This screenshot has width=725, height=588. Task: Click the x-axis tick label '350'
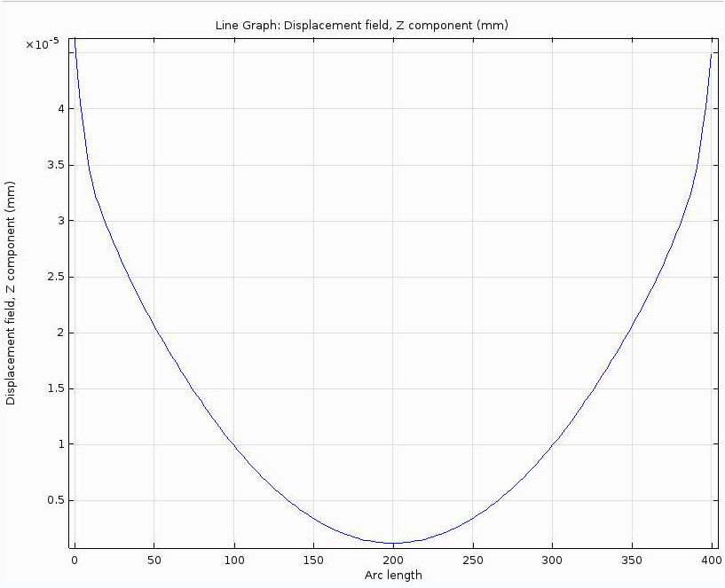(x=632, y=561)
